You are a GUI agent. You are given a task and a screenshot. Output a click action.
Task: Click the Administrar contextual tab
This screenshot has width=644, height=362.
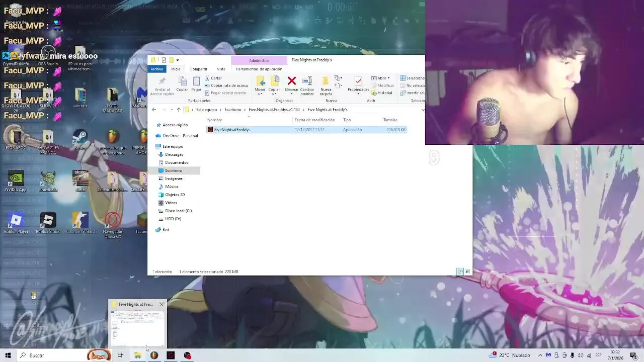point(259,60)
